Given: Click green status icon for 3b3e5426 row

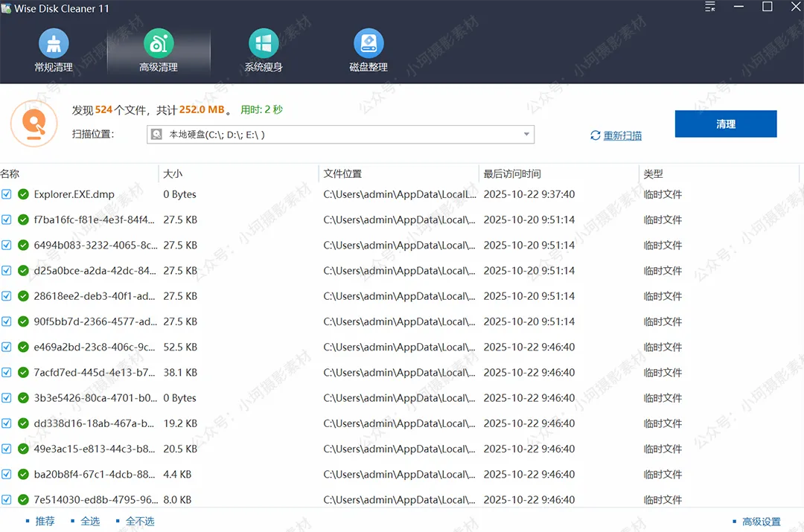Looking at the screenshot, I should click(23, 398).
